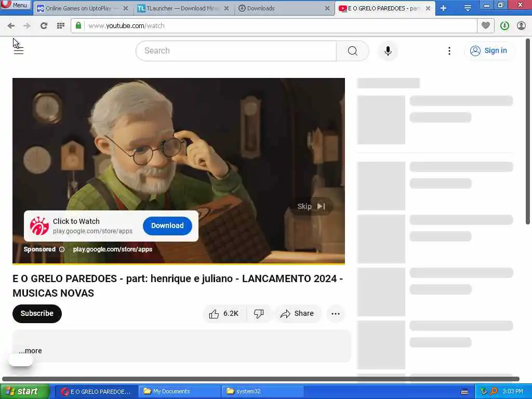This screenshot has width=532, height=399.
Task: Open My Documents taskbar window
Action: [180, 392]
